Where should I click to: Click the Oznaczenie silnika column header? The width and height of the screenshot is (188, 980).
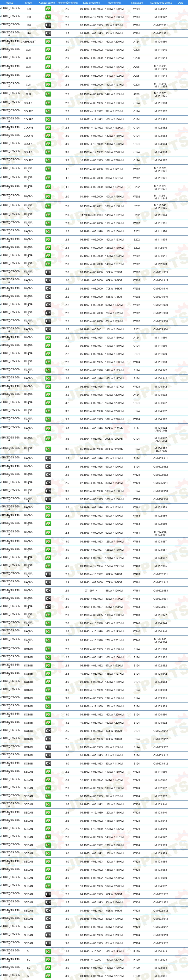coord(161,3)
